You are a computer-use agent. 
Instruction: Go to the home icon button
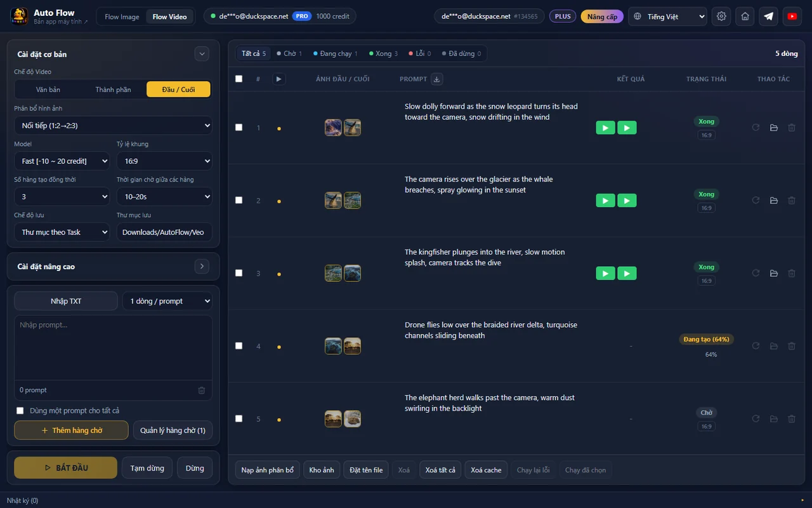[745, 17]
